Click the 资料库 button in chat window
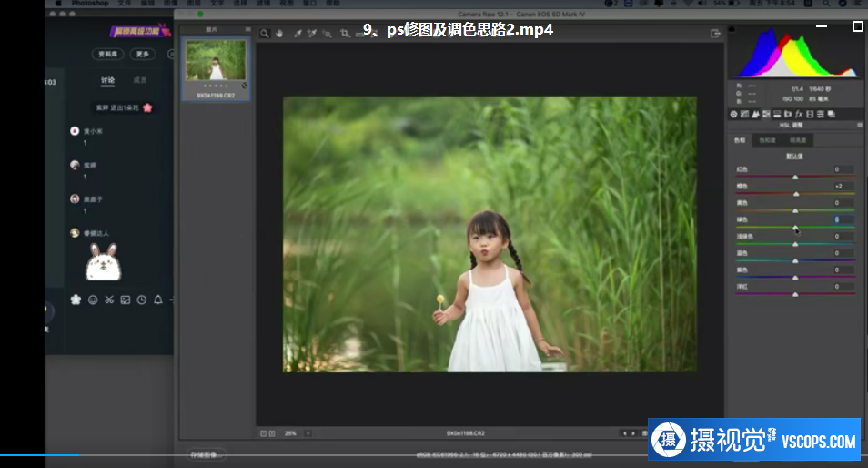868x468 pixels. click(x=108, y=54)
